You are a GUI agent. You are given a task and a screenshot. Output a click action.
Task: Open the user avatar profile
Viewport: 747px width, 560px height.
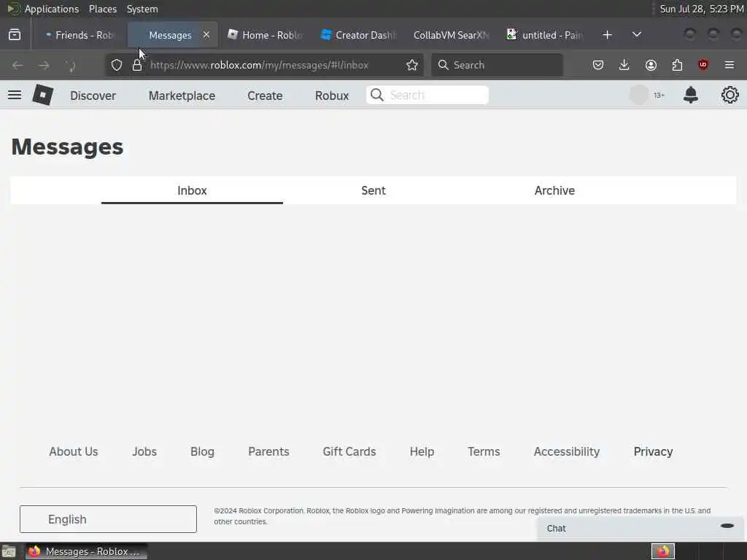click(x=639, y=96)
